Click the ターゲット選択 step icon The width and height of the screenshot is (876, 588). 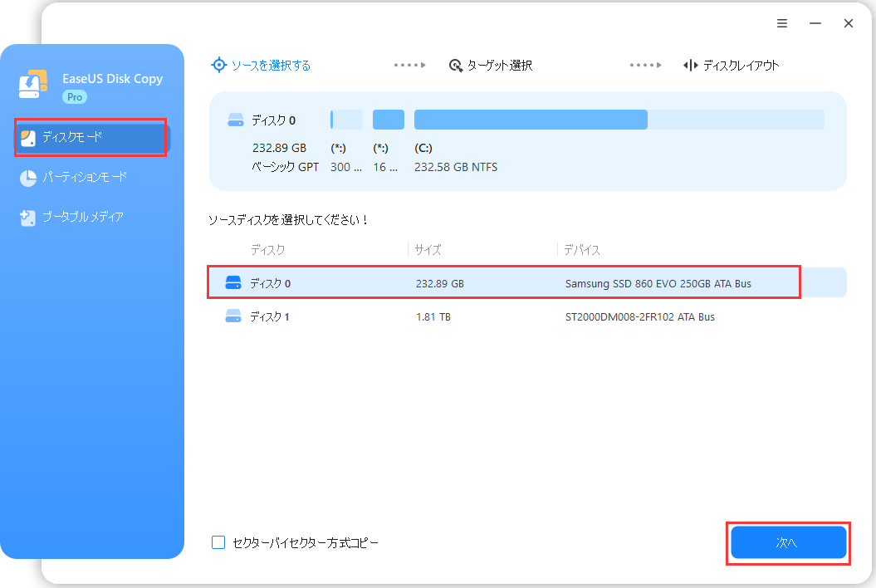pos(455,65)
